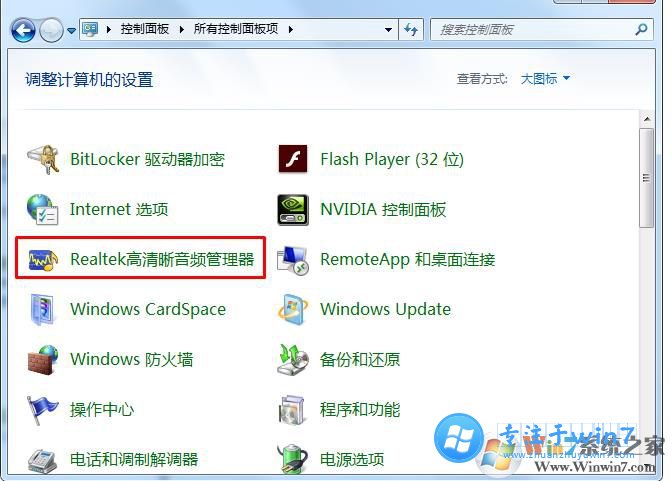
Task: Click the scrollbar up arrow
Action: 647,119
